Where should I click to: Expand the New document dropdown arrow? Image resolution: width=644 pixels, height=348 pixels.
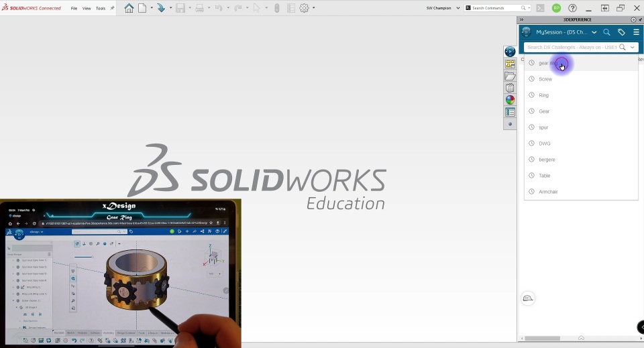pos(152,8)
